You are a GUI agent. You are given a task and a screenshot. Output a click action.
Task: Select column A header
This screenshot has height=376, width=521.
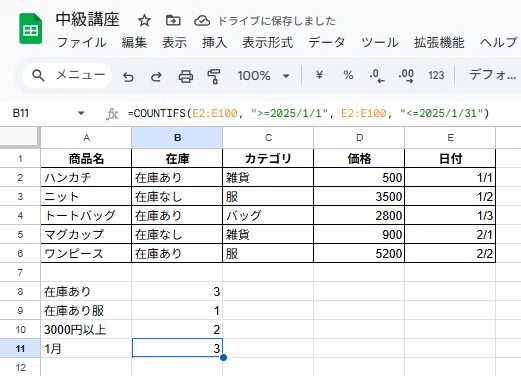pyautogui.click(x=86, y=137)
